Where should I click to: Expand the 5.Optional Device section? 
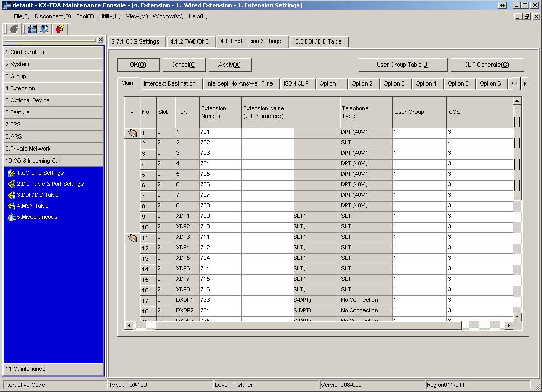tap(53, 101)
